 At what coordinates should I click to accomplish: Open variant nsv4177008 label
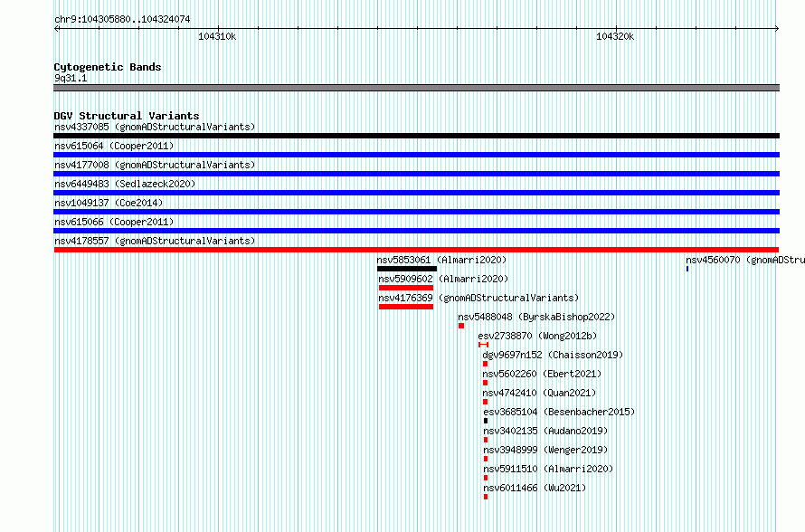[x=155, y=165]
